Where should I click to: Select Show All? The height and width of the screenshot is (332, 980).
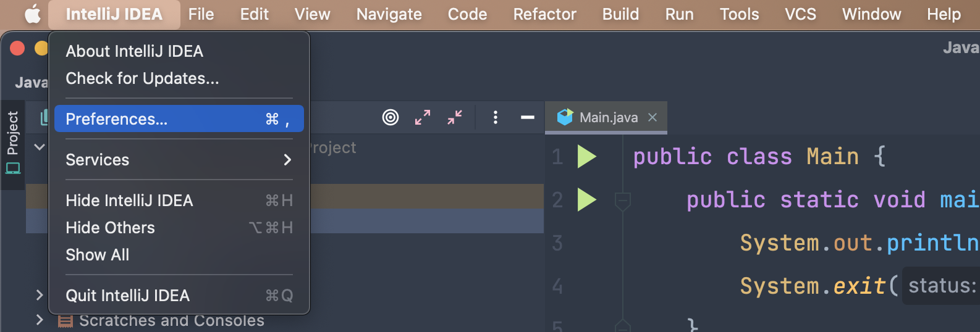(x=179, y=255)
